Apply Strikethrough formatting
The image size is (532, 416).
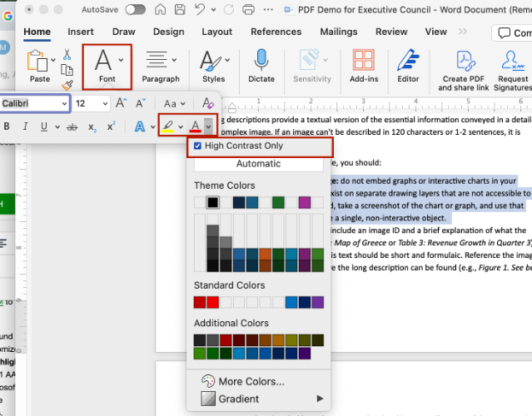72,126
